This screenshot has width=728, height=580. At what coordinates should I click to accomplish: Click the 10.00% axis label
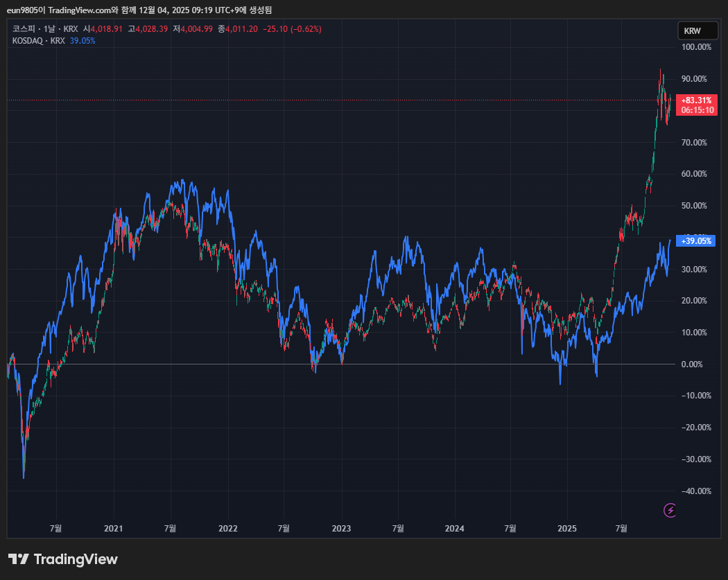[694, 333]
